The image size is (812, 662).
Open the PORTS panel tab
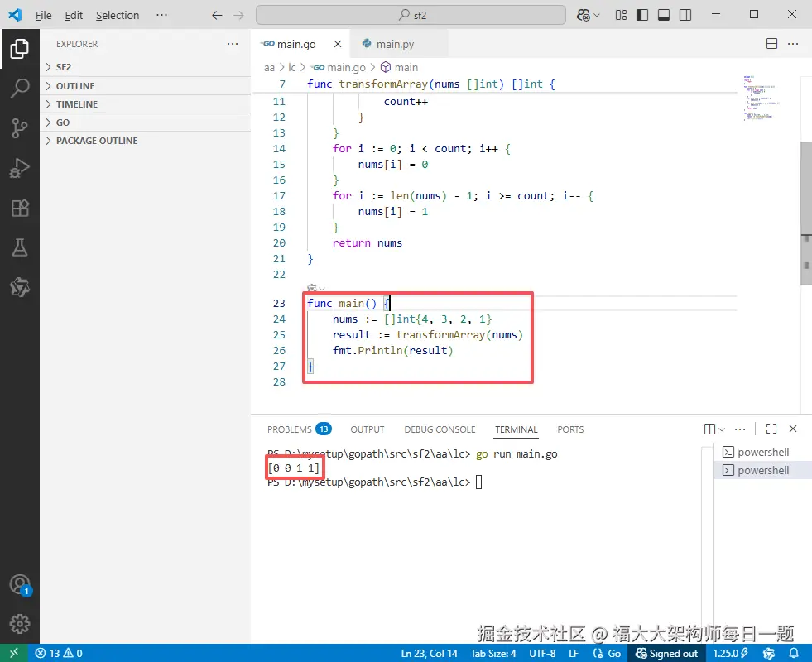(570, 429)
